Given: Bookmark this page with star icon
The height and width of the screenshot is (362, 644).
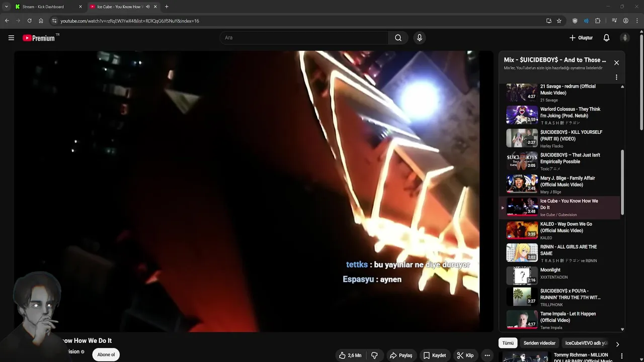Looking at the screenshot, I should click(559, 21).
